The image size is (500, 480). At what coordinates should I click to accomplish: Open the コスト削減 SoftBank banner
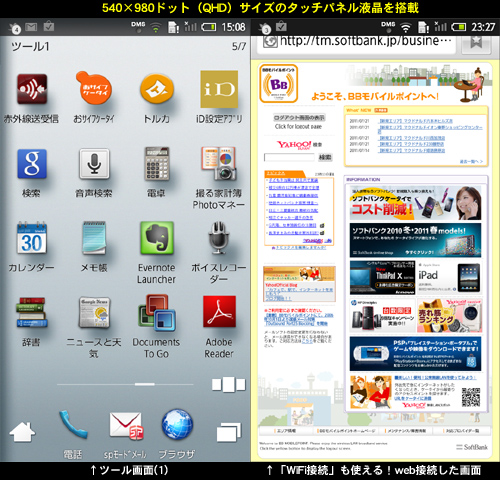[x=415, y=203]
